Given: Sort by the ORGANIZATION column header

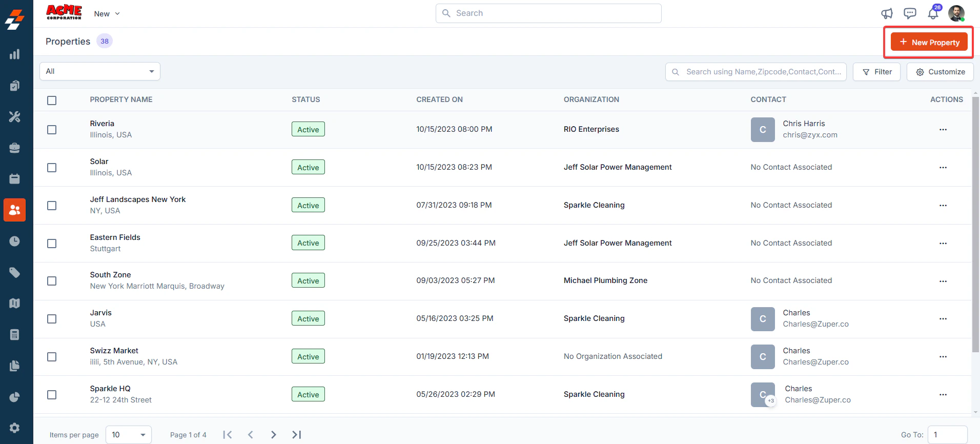Looking at the screenshot, I should (x=591, y=99).
